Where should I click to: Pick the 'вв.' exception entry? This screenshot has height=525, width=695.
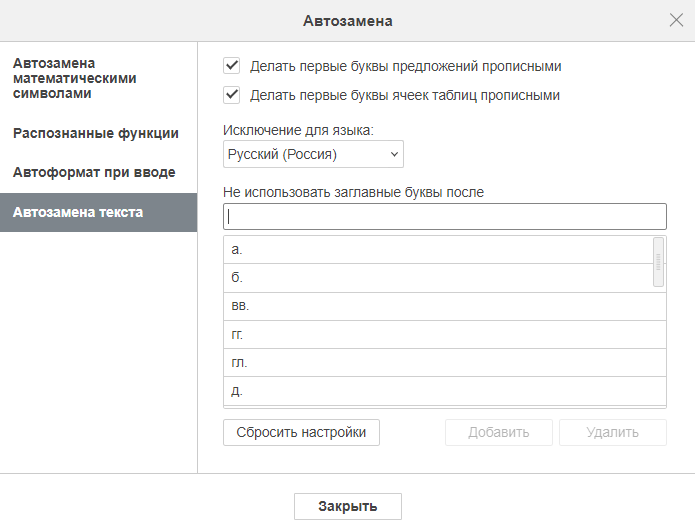pyautogui.click(x=445, y=306)
